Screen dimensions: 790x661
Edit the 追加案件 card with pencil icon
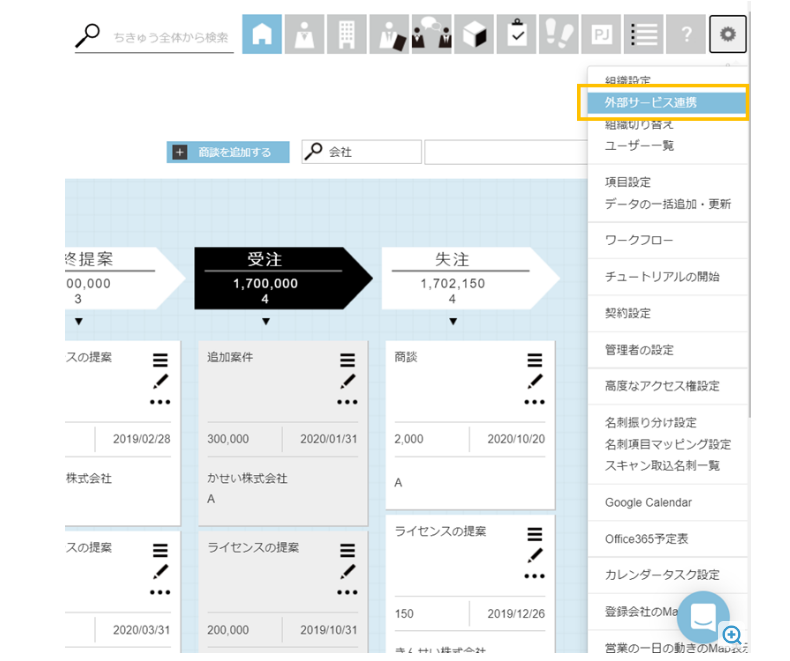point(347,381)
